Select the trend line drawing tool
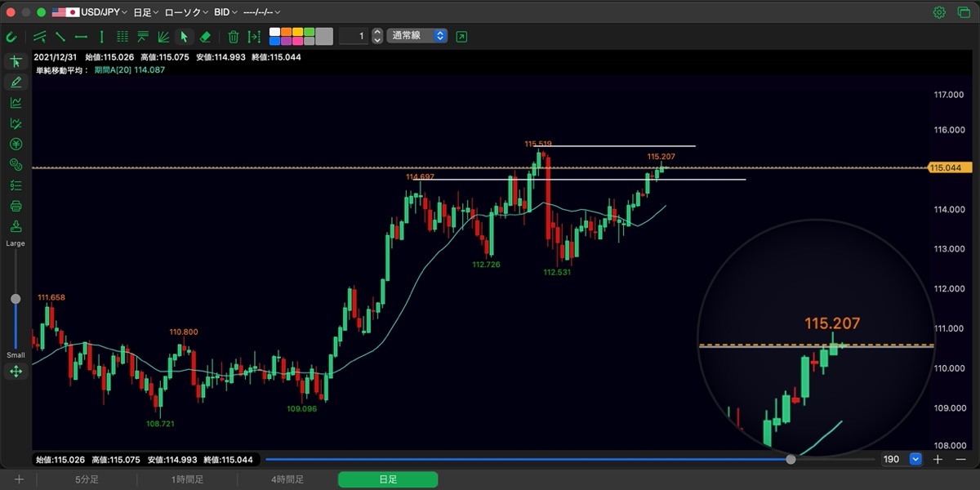Image resolution: width=980 pixels, height=490 pixels. (x=60, y=37)
